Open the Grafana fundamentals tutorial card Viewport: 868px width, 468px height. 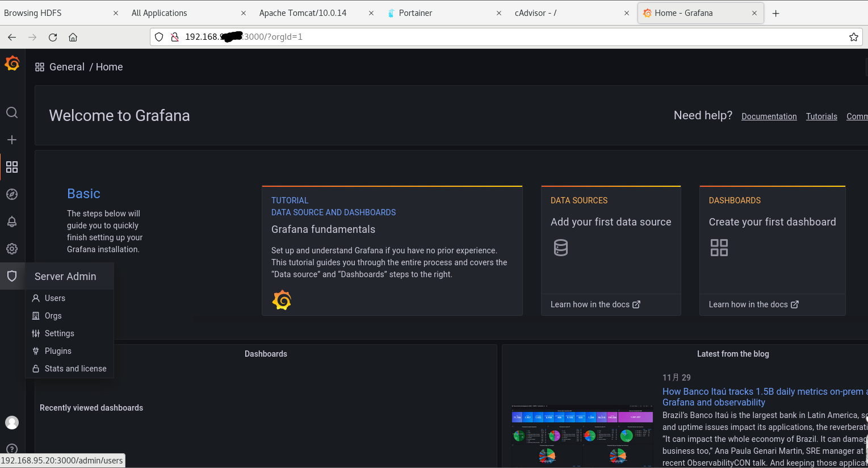[x=392, y=250]
